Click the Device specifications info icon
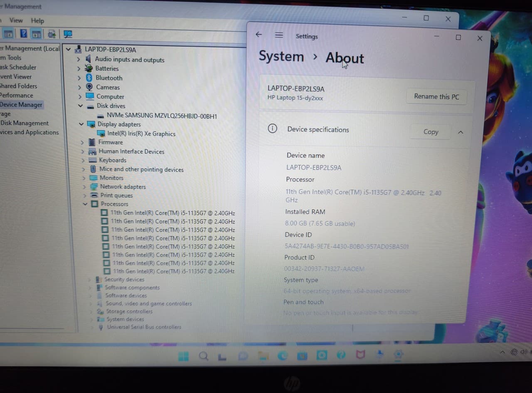This screenshot has width=532, height=393. (x=272, y=129)
